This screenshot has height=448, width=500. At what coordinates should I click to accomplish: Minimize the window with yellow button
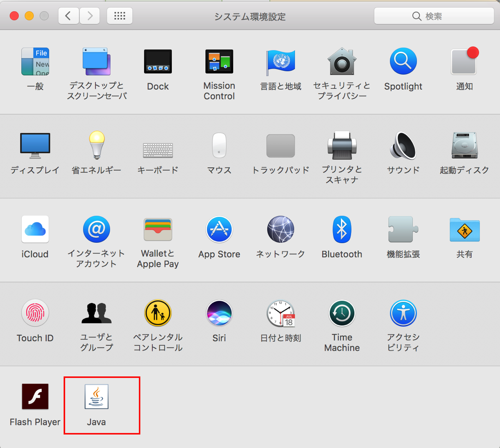(29, 16)
